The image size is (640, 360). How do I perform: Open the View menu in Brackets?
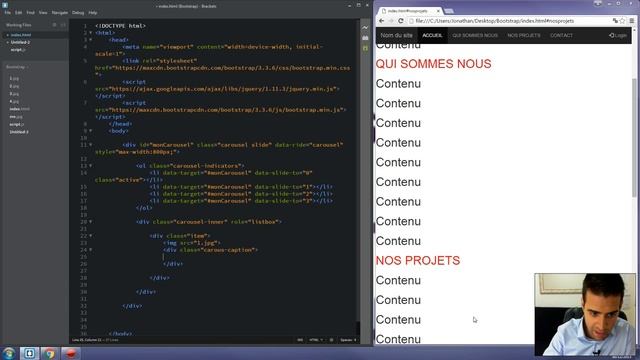coord(43,13)
